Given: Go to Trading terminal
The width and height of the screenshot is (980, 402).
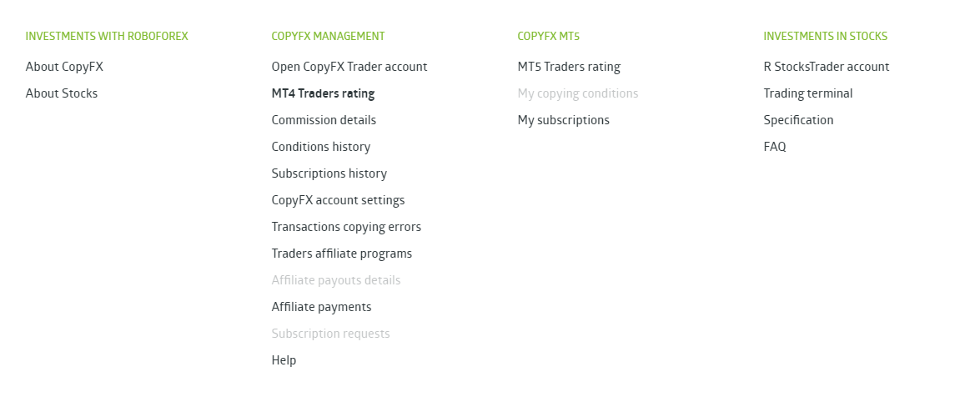Looking at the screenshot, I should 807,93.
